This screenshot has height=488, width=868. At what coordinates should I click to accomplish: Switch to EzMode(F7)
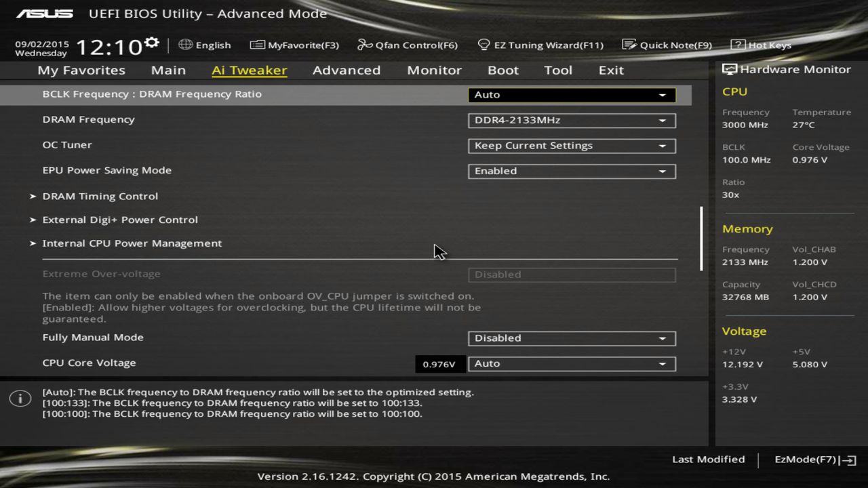816,460
